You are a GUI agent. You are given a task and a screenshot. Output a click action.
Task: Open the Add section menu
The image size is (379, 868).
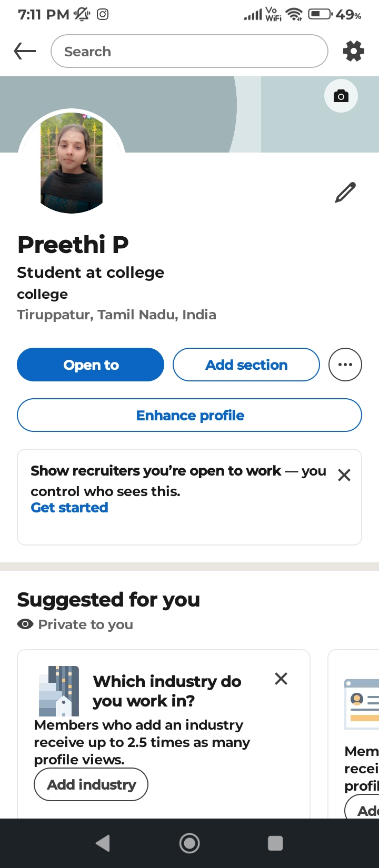(246, 365)
